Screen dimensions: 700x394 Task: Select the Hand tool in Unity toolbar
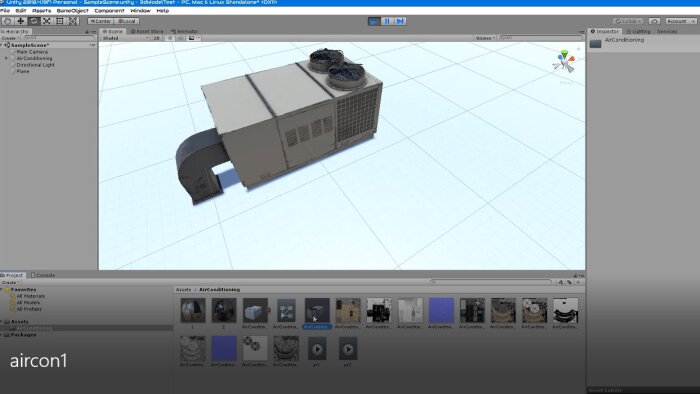[7, 21]
